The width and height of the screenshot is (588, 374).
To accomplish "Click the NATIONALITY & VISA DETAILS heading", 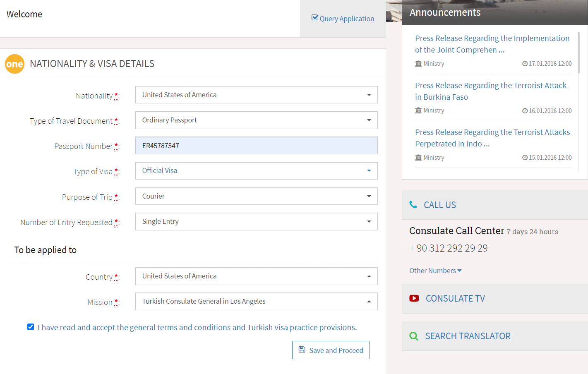I will tap(92, 64).
